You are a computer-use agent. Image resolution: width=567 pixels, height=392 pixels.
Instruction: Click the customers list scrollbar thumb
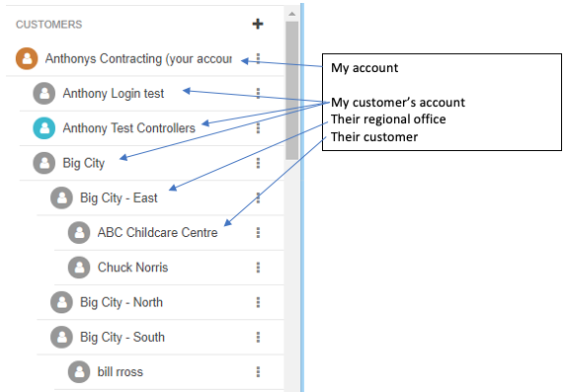pos(291,91)
